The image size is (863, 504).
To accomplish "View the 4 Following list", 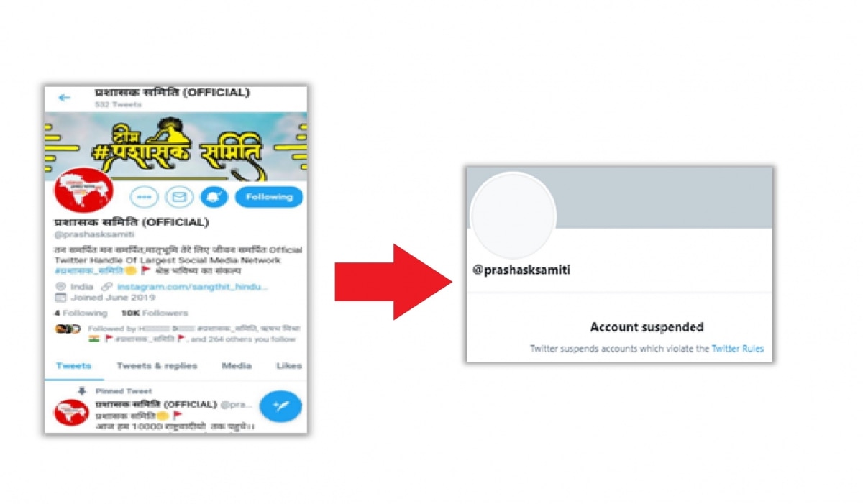I will tap(81, 313).
